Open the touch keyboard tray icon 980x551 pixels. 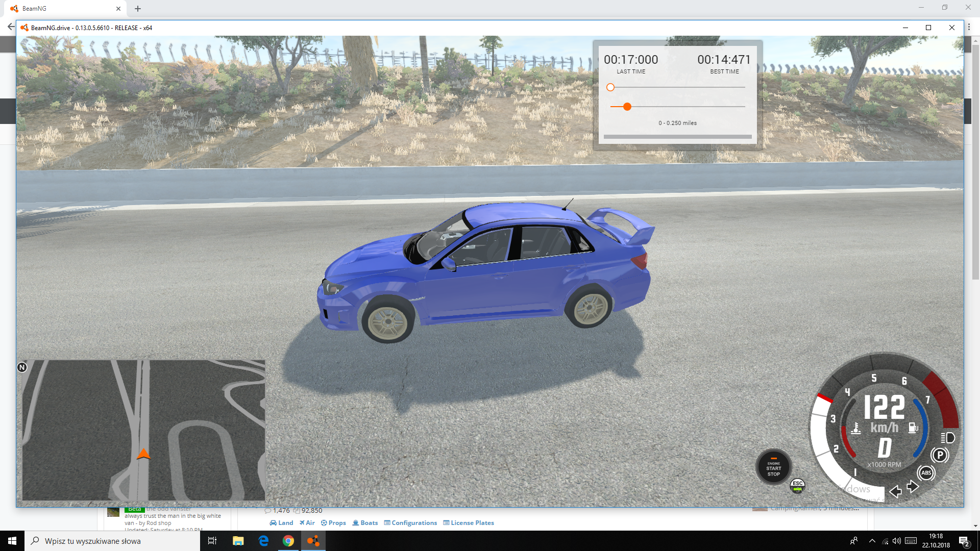coord(911,541)
